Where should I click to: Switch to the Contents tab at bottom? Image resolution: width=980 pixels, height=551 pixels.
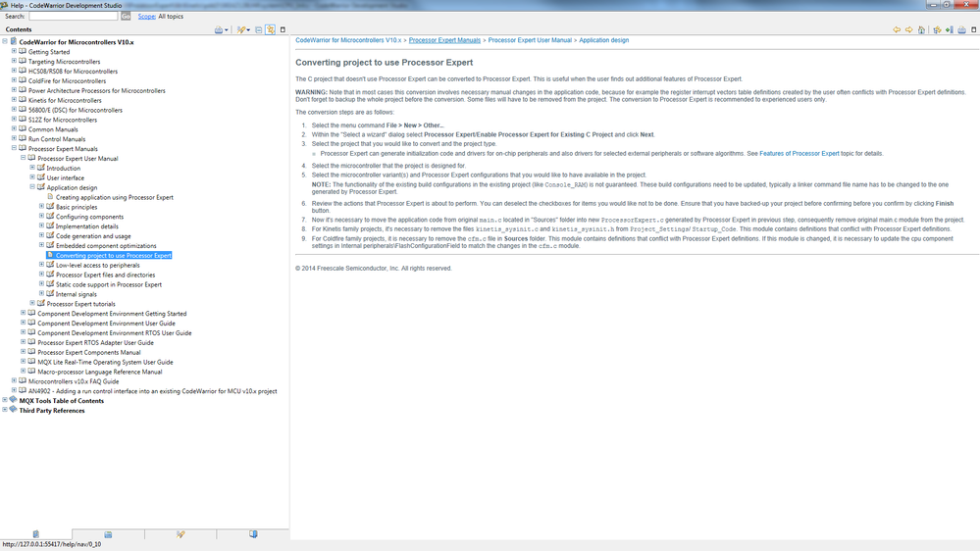pyautogui.click(x=36, y=534)
